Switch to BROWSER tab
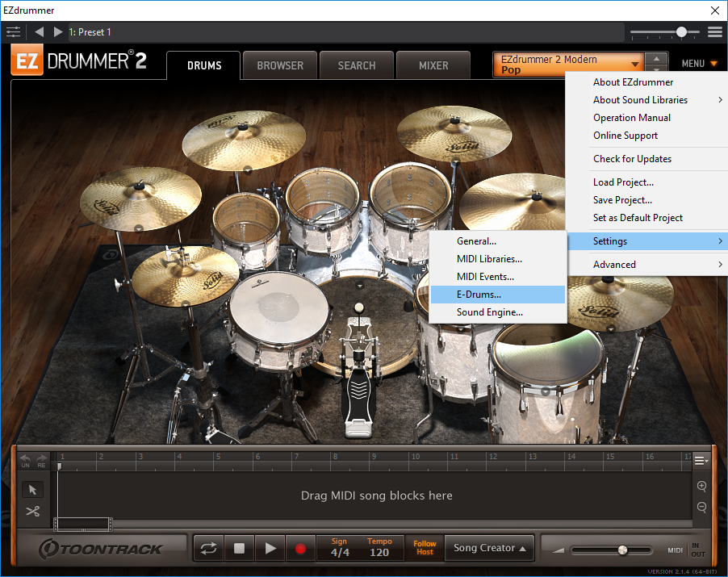The width and height of the screenshot is (728, 577). (280, 65)
